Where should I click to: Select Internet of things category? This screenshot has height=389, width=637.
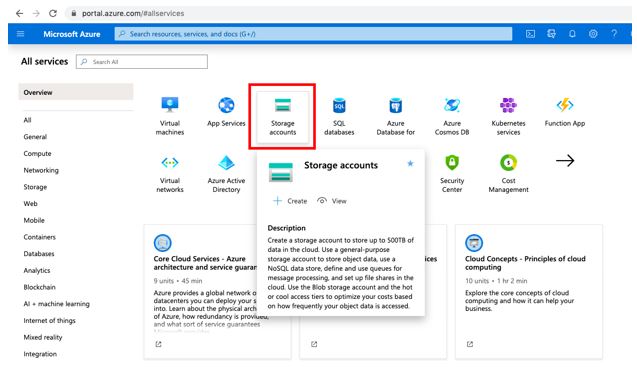(50, 320)
